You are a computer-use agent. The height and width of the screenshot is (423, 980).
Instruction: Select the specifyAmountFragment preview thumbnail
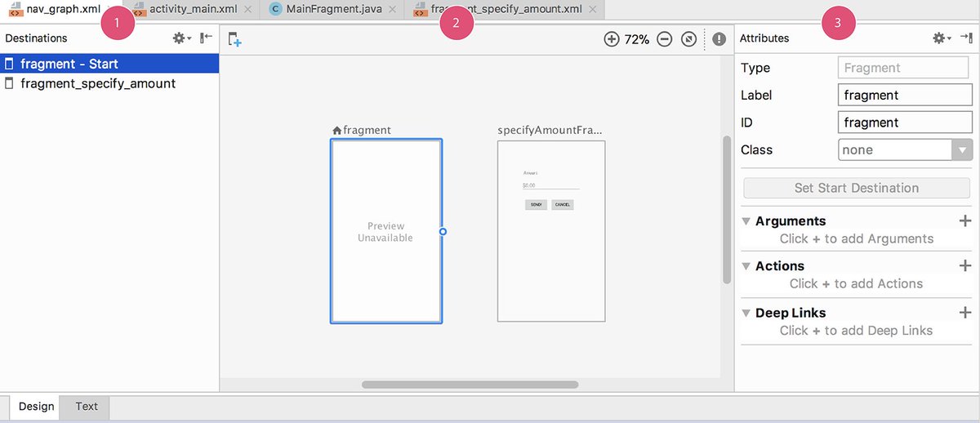551,231
